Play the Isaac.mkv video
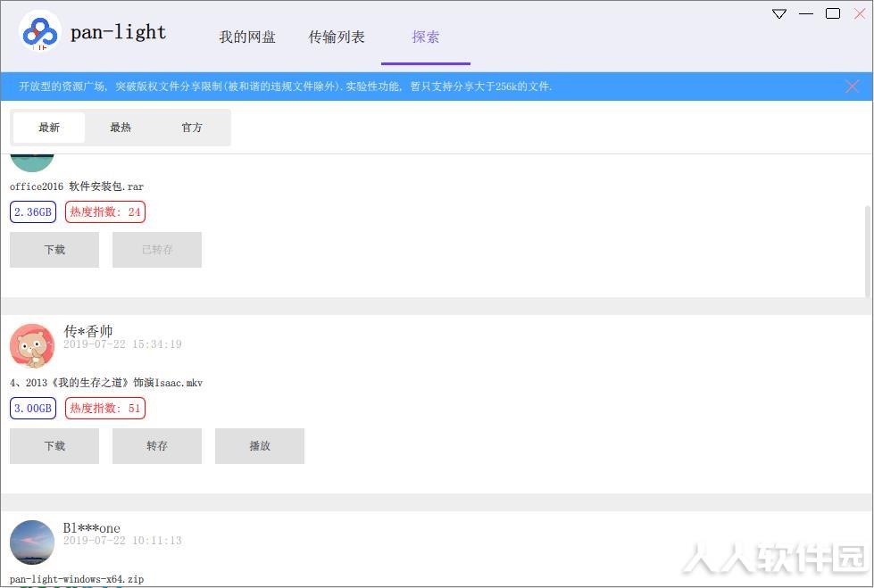Viewport: 874px width, 588px height. point(260,446)
